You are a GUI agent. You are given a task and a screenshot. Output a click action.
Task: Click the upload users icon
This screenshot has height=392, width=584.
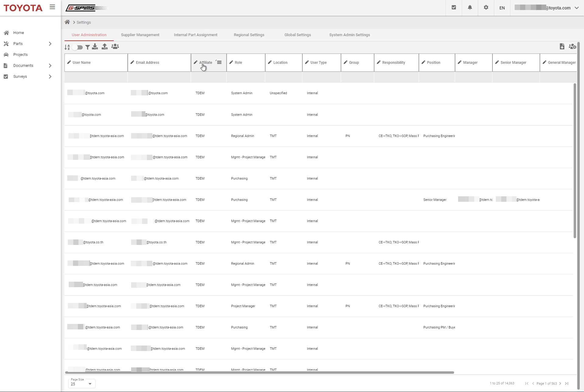coord(104,46)
